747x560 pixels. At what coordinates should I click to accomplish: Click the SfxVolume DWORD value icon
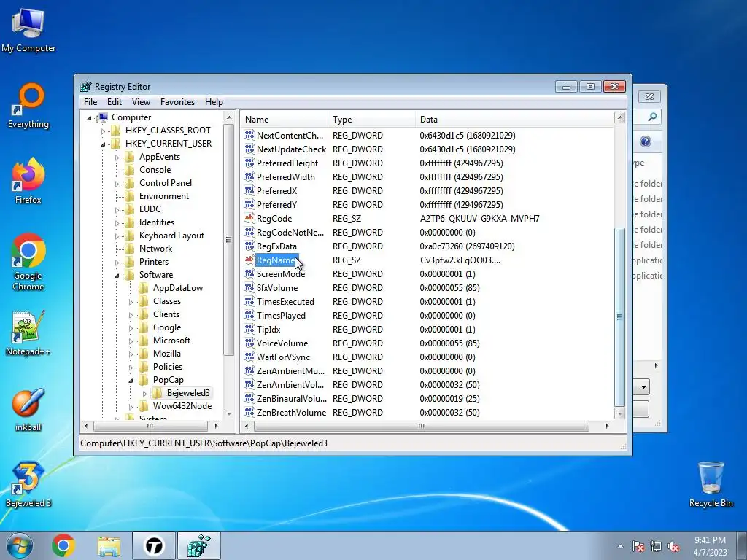tap(249, 287)
